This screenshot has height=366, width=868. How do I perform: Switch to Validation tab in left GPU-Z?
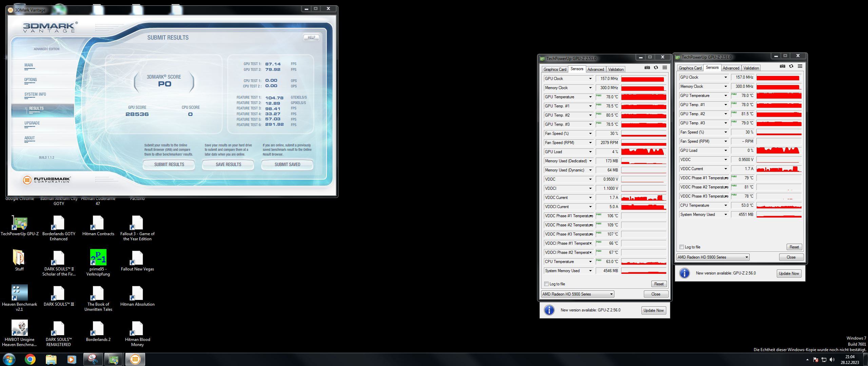616,69
